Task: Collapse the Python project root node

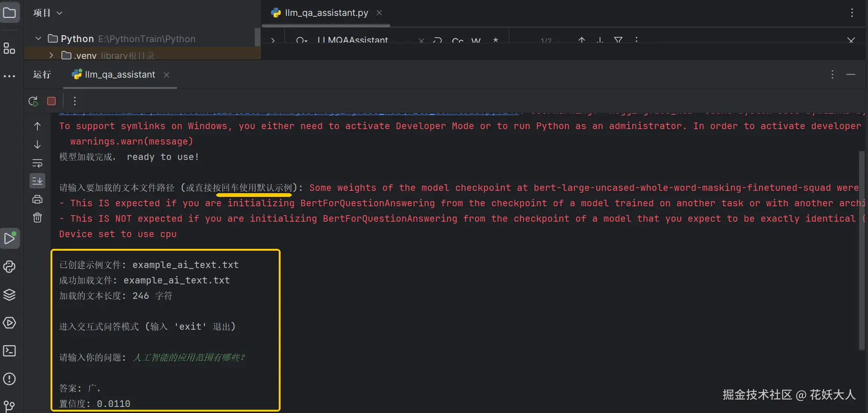Action: [x=38, y=38]
